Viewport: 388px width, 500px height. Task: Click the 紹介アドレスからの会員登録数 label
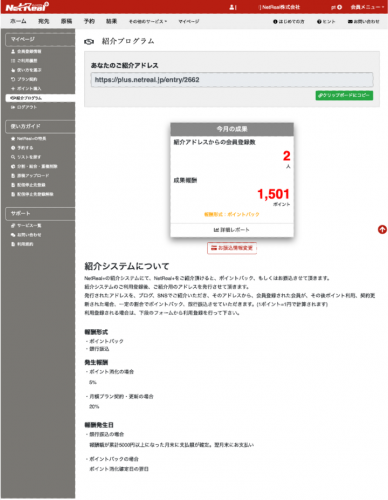pos(214,142)
